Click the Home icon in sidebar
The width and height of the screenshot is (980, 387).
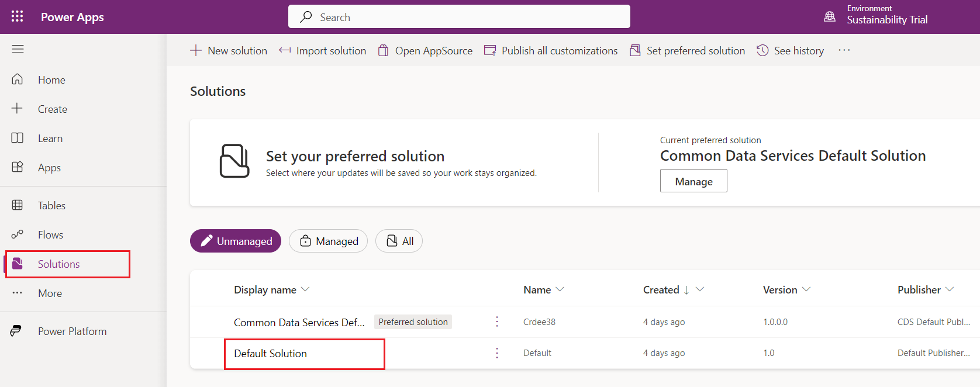(18, 79)
